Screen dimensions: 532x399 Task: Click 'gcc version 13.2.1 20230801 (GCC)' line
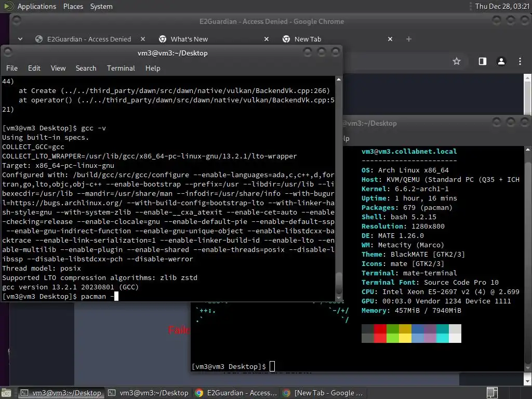point(70,287)
